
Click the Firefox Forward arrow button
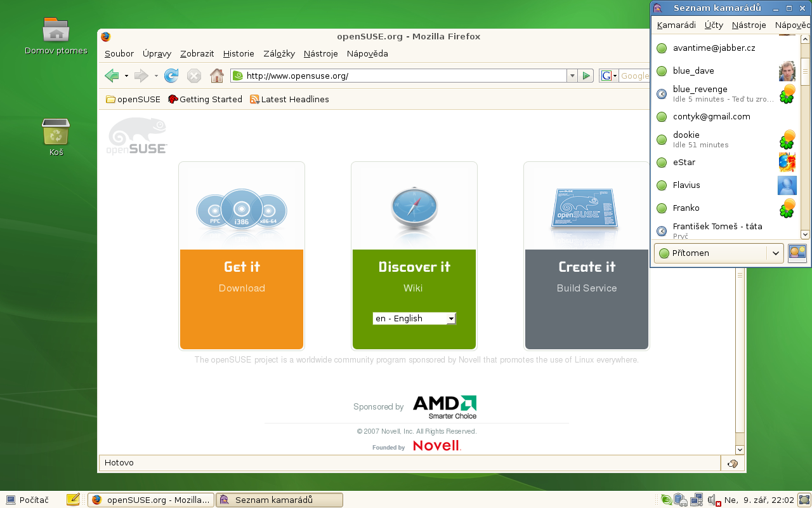pos(141,76)
